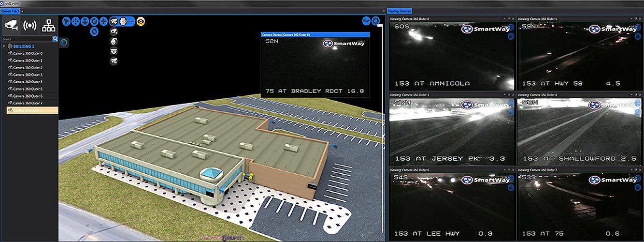The height and width of the screenshot is (242, 644).
Task: Switch to Camera Tab 1
Action: click(10, 10)
